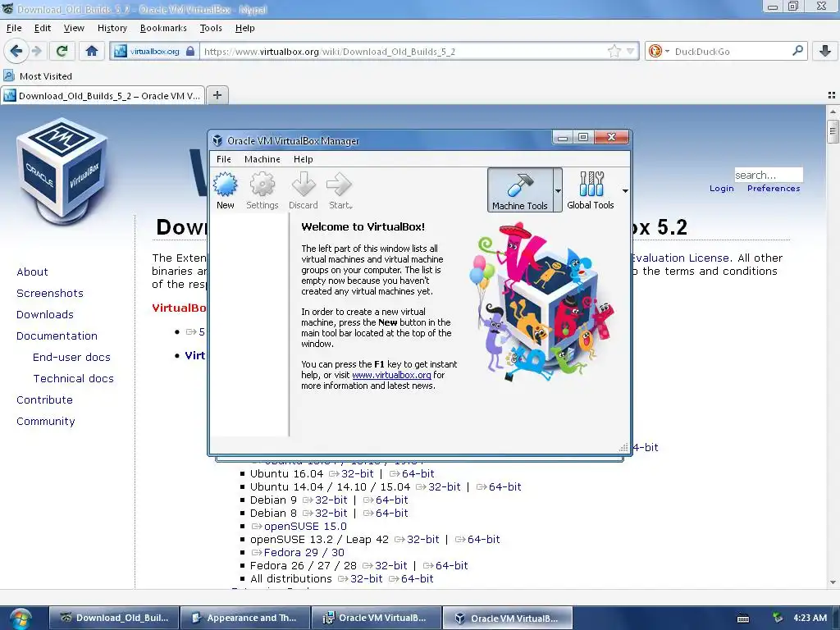
Task: Download Fedora 26 / 27 / 28 32-bit build
Action: click(385, 565)
